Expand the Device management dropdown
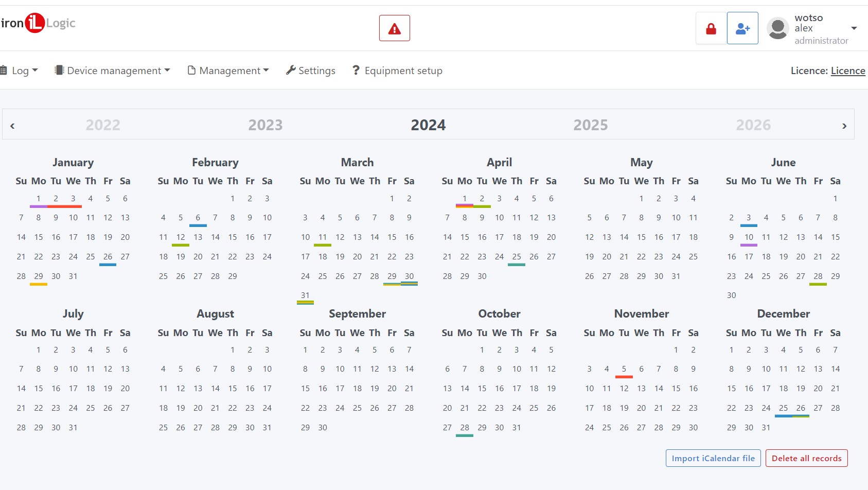 (x=113, y=71)
